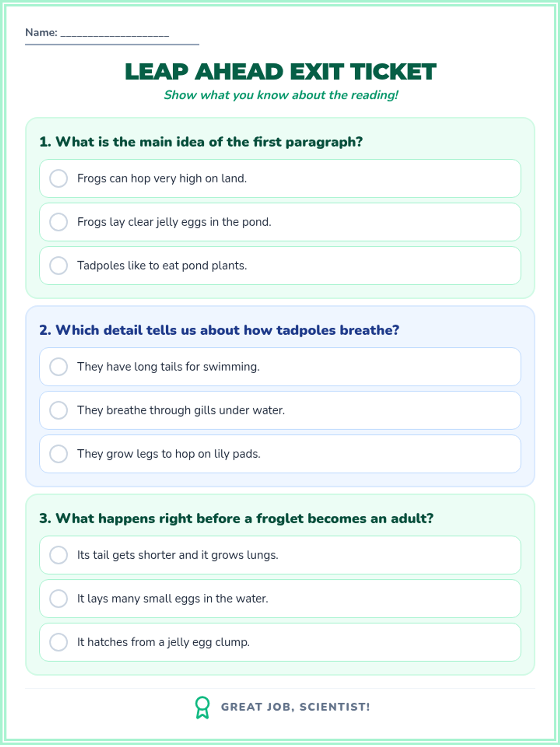This screenshot has width=560, height=747.
Task: Click "Great Job, Scientist!" footer text
Action: coord(295,707)
